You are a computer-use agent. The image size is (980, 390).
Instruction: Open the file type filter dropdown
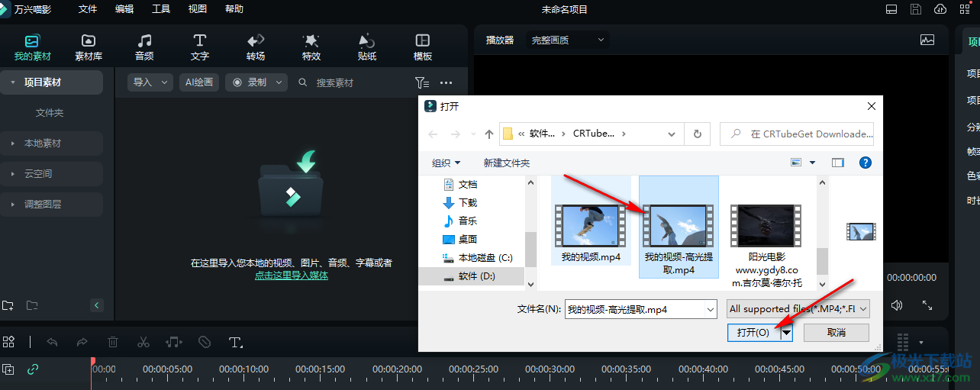coord(798,309)
